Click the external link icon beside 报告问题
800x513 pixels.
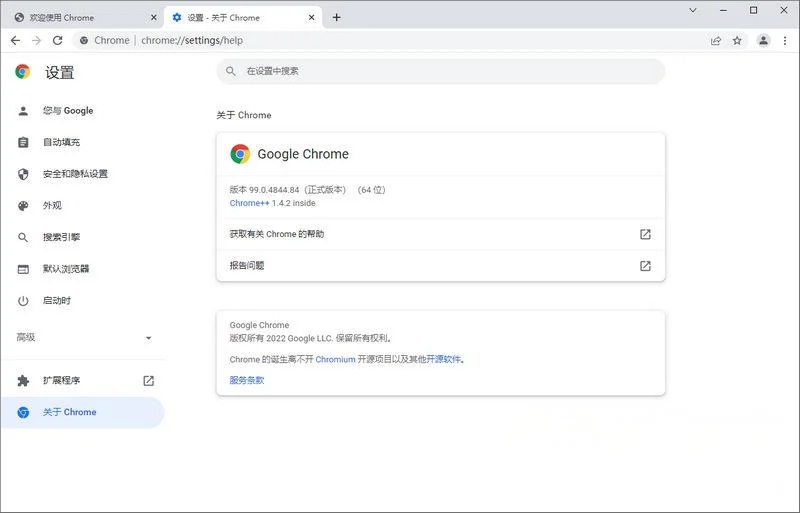point(645,266)
